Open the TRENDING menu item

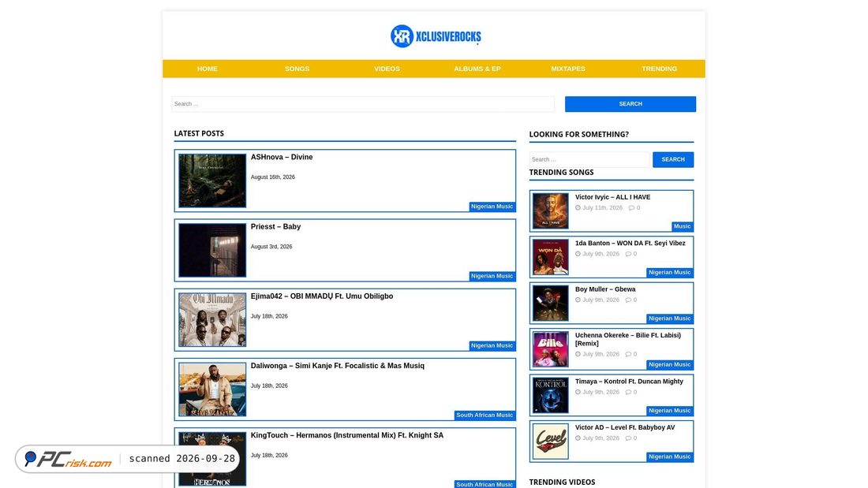(659, 69)
